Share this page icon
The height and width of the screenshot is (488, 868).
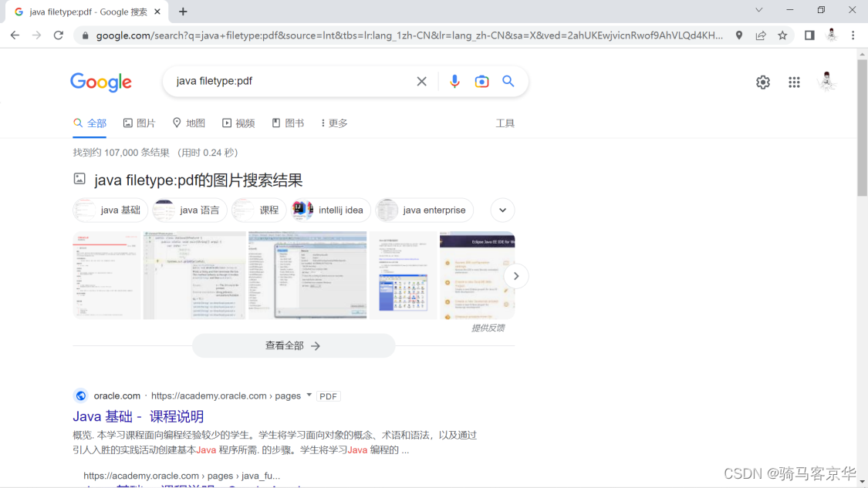[x=761, y=35]
